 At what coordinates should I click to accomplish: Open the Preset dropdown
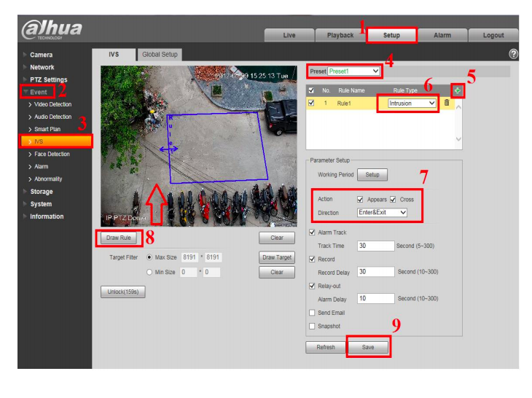[x=353, y=71]
